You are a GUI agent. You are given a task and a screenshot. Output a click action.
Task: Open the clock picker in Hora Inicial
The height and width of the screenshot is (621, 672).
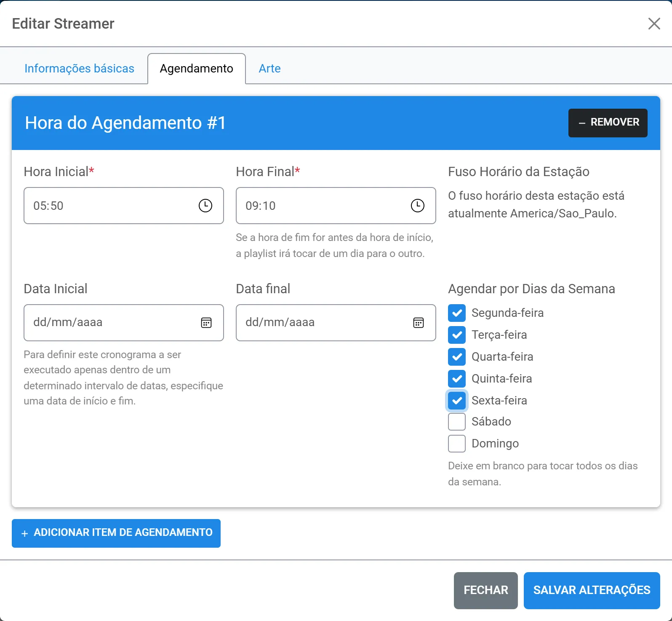click(205, 206)
